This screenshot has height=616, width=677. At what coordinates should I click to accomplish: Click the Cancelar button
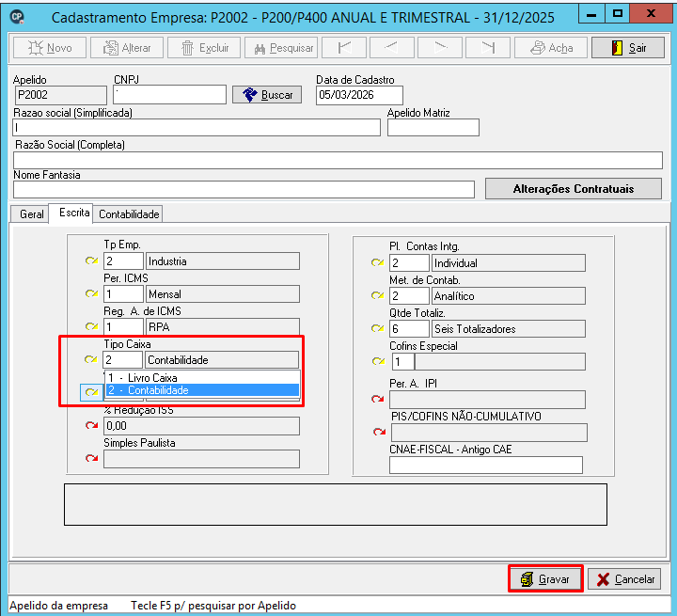(624, 578)
